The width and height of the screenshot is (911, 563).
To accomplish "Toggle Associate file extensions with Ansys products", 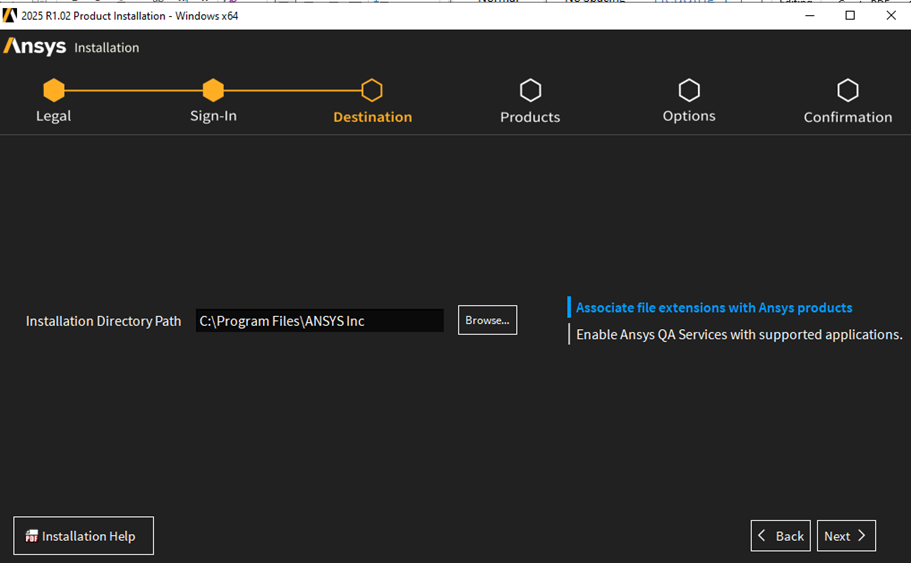I will [714, 308].
